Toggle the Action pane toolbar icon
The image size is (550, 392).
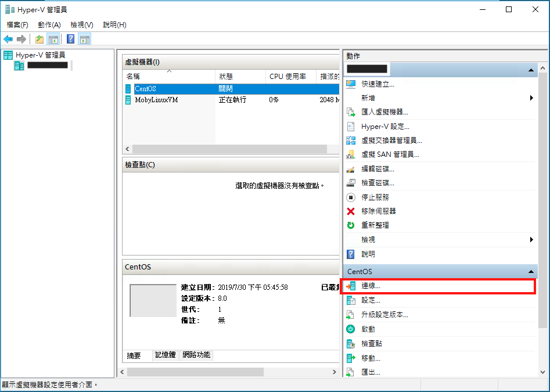coord(85,39)
